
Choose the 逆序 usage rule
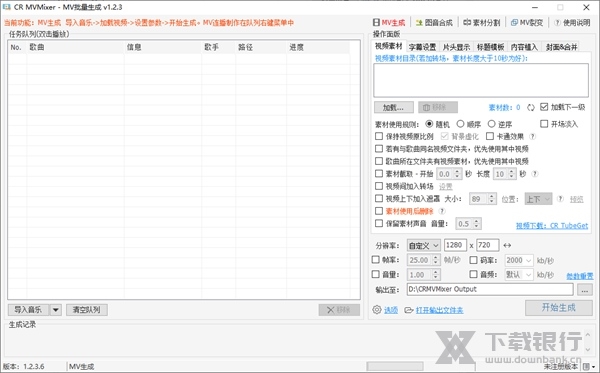click(x=491, y=124)
